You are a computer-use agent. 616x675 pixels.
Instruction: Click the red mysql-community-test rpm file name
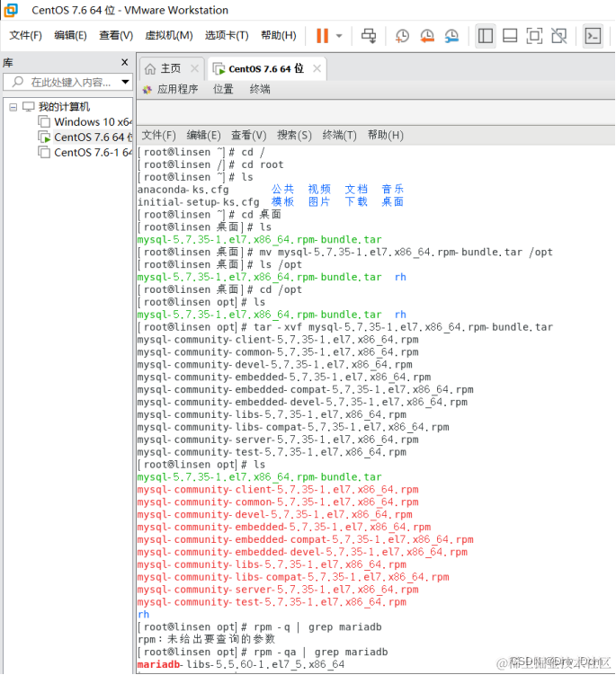pyautogui.click(x=272, y=602)
